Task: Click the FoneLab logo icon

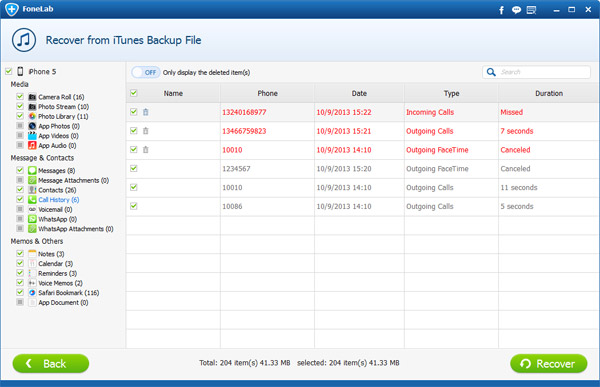Action: (11, 9)
